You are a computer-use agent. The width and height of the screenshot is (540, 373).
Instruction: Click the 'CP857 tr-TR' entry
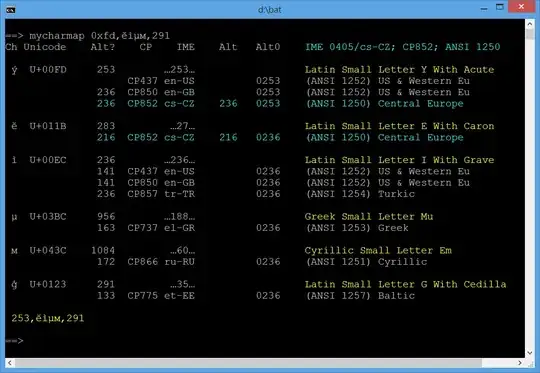pyautogui.click(x=161, y=194)
